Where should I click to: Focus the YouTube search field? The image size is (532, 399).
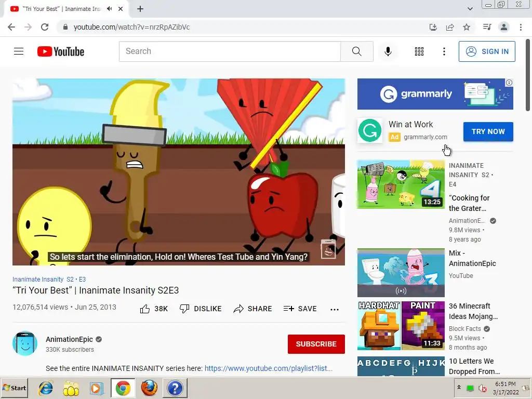coord(230,51)
